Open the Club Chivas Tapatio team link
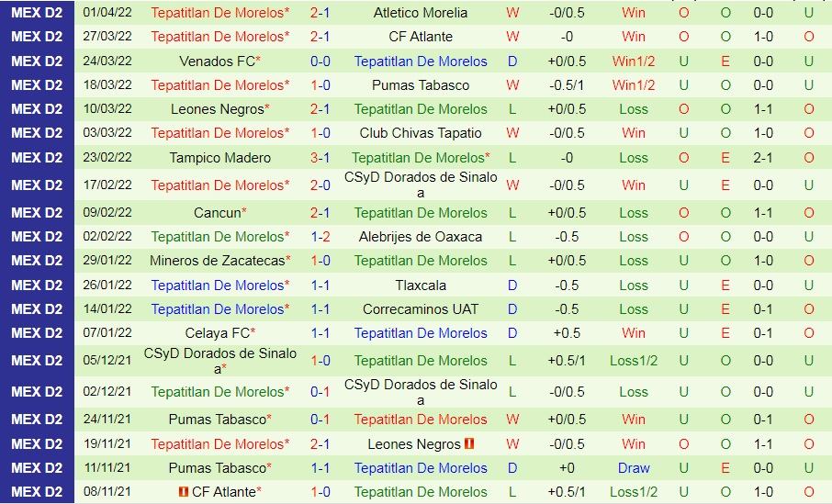Image resolution: width=832 pixels, height=504 pixels. [x=421, y=133]
